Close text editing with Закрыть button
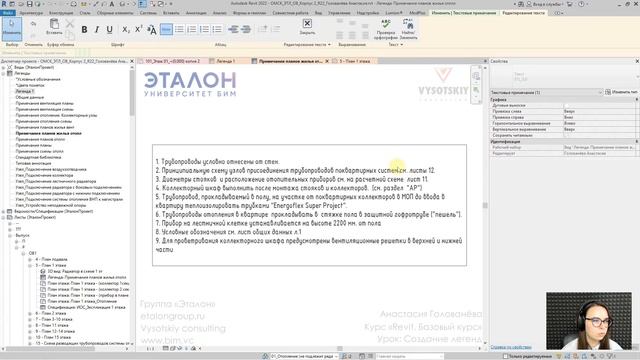 click(307, 27)
